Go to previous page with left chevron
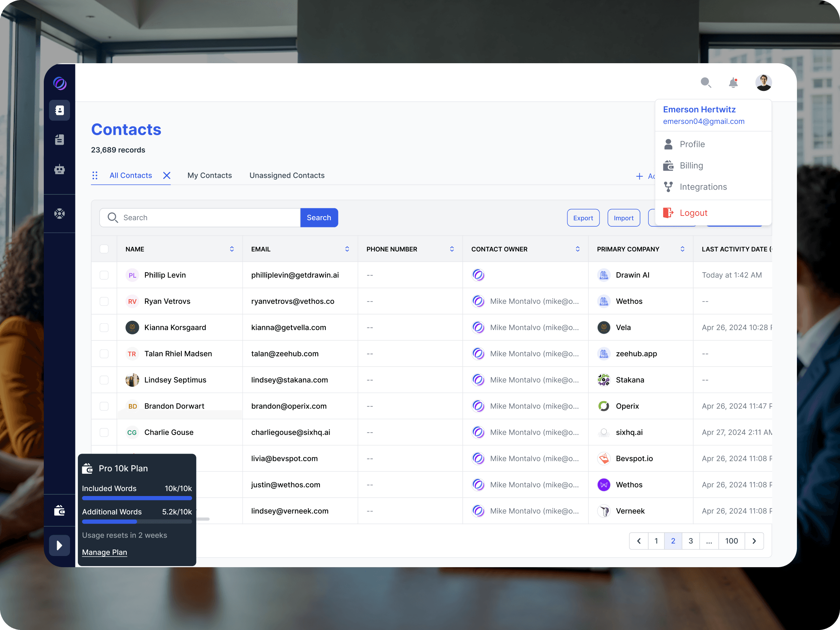Screen dimensions: 840x630 point(639,541)
